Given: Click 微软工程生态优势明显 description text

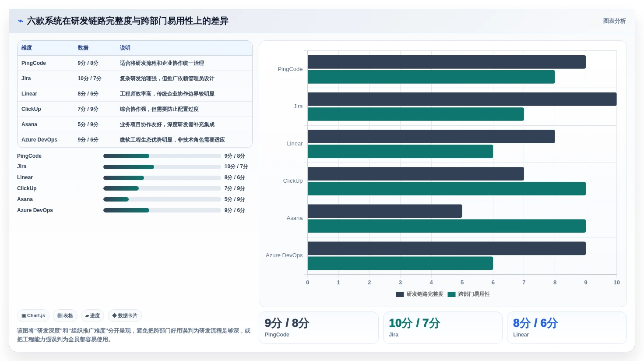Looking at the screenshot, I should point(172,140).
